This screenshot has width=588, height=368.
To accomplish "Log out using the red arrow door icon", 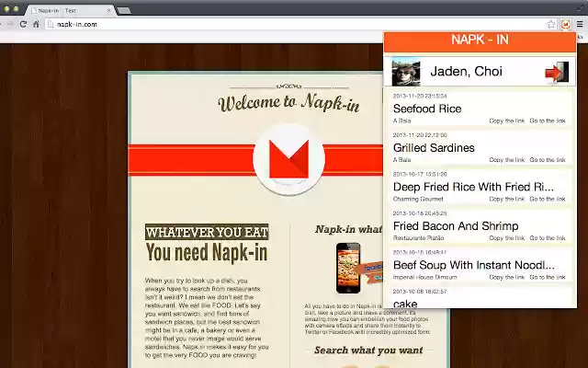I will pyautogui.click(x=557, y=72).
